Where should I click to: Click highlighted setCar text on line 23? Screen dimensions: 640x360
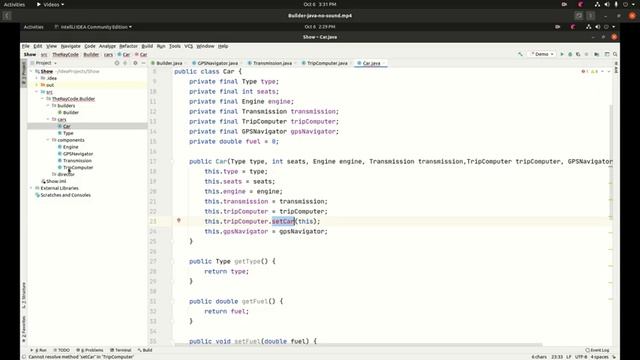tap(283, 221)
